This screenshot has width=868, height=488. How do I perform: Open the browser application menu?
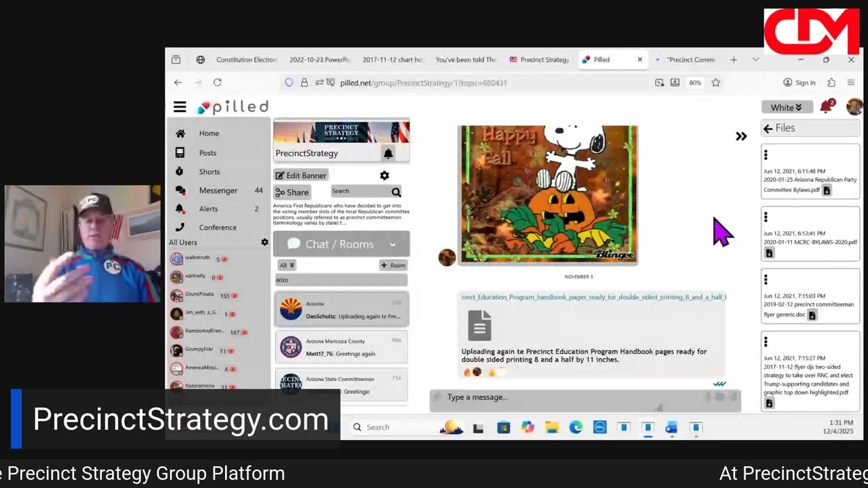click(851, 83)
